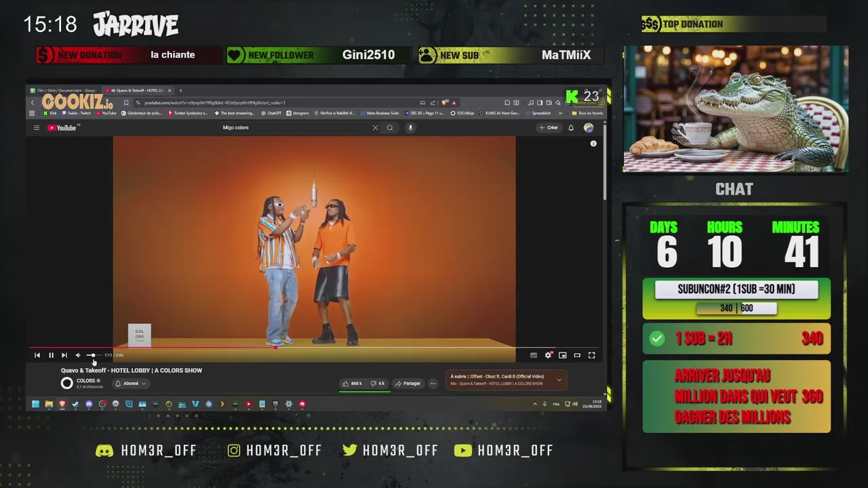Pause the YouTube video
The width and height of the screenshot is (868, 488).
click(x=51, y=355)
